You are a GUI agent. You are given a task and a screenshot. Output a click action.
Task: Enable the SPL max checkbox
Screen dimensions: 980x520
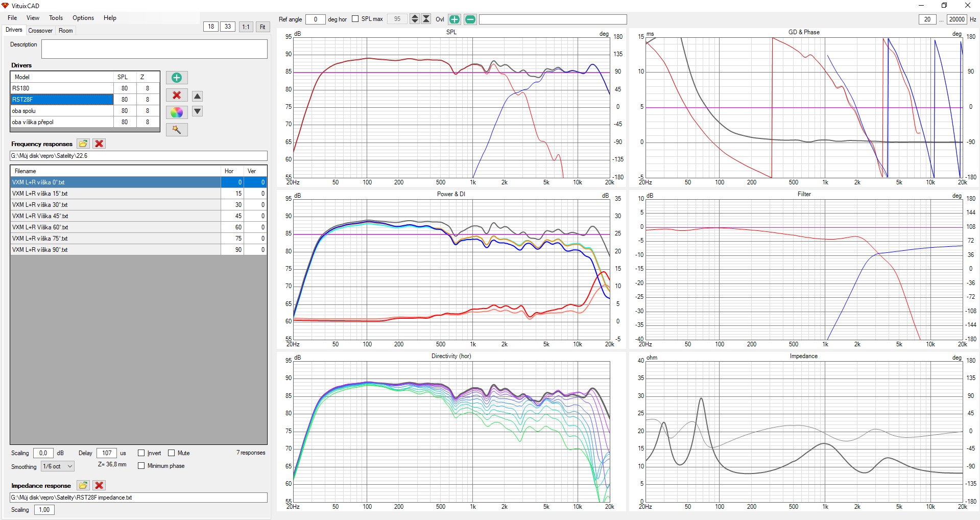coord(355,19)
